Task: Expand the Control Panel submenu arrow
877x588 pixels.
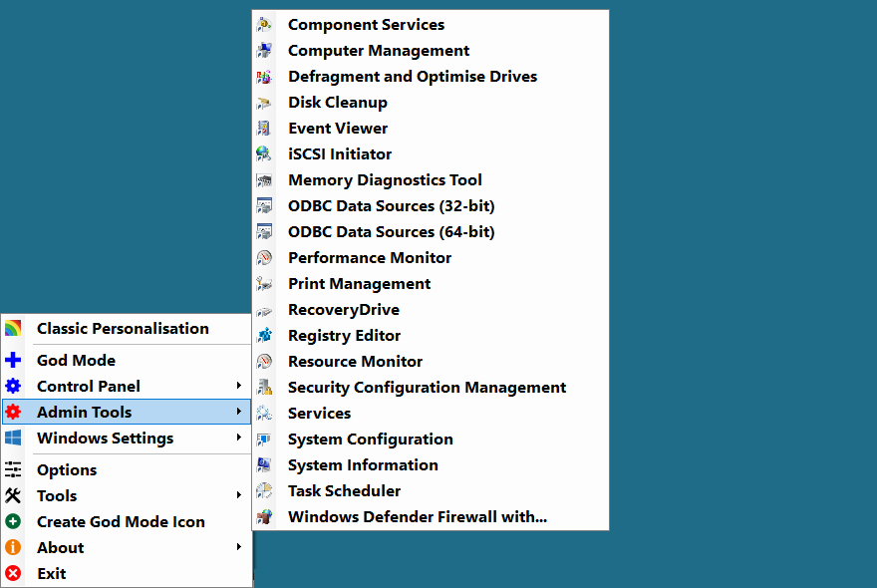Action: pos(239,386)
